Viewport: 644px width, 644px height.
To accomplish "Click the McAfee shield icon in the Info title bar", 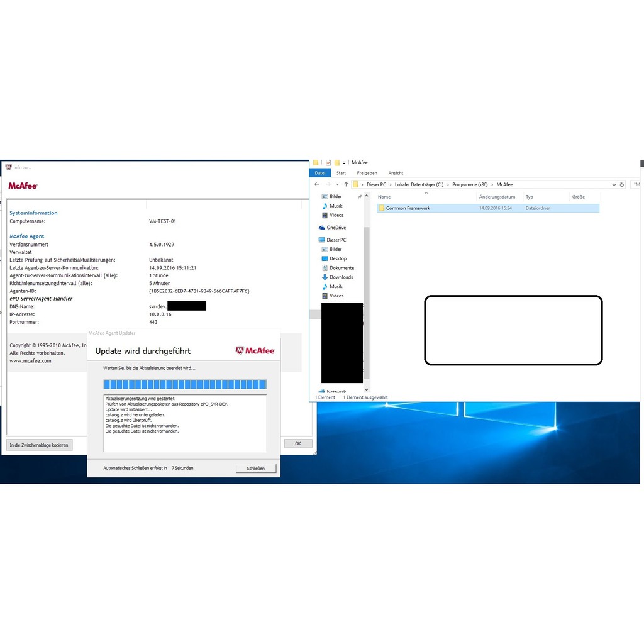I will coord(8,167).
